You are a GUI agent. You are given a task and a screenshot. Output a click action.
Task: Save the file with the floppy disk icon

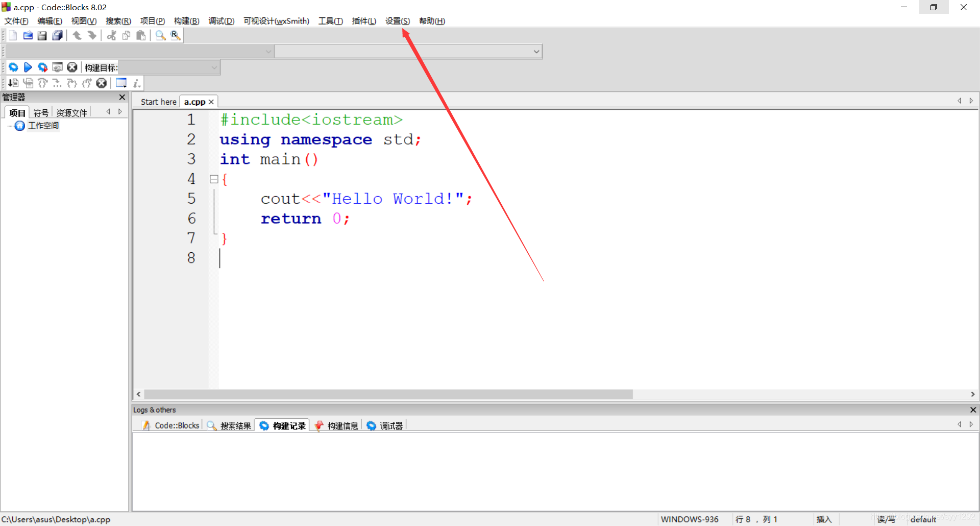pyautogui.click(x=42, y=35)
